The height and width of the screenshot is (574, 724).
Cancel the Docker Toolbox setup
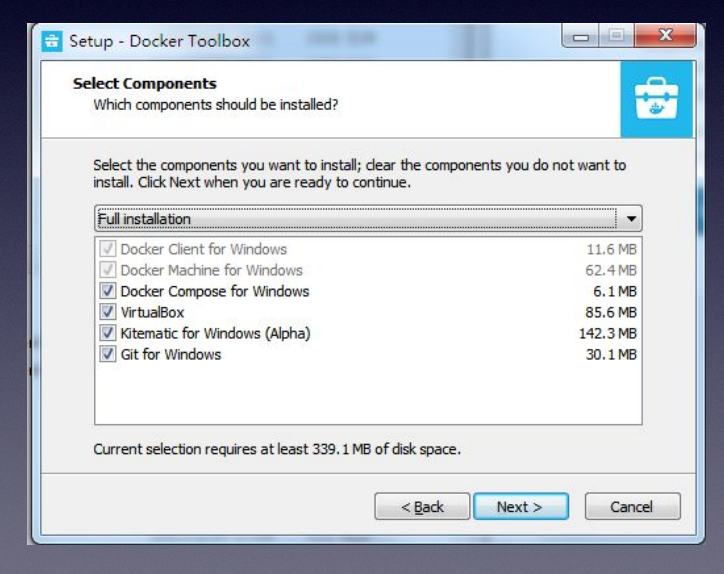click(x=633, y=507)
